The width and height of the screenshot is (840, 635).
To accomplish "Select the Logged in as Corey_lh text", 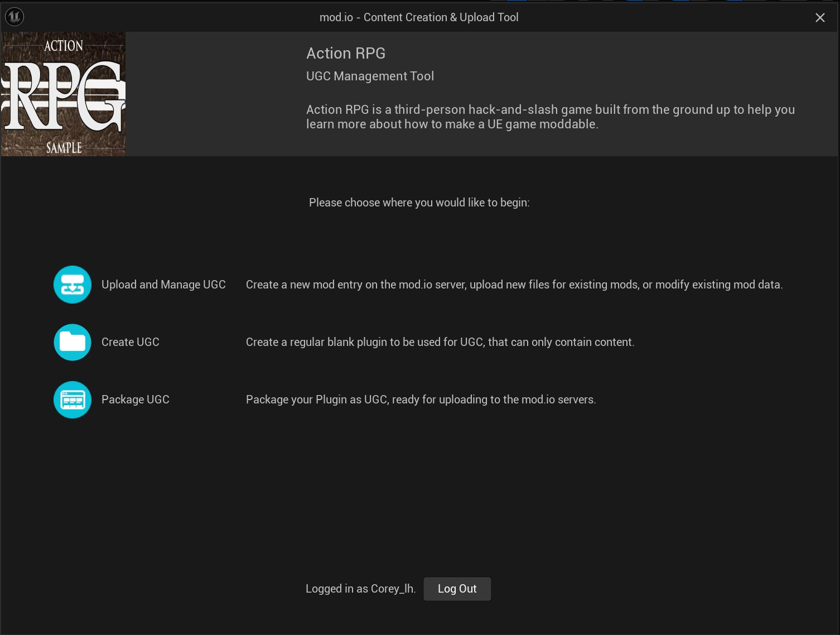I will (x=360, y=588).
